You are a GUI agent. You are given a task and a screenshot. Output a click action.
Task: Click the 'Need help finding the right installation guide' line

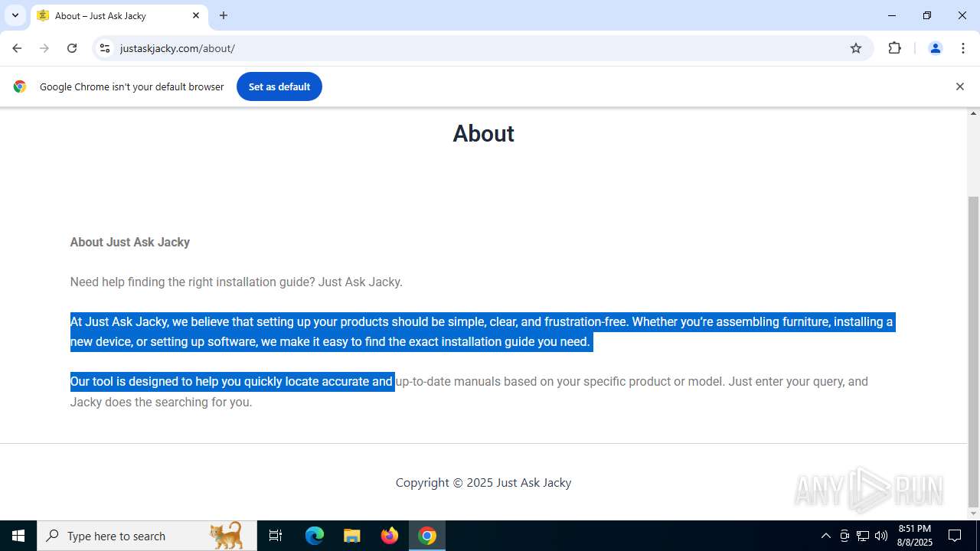[237, 282]
